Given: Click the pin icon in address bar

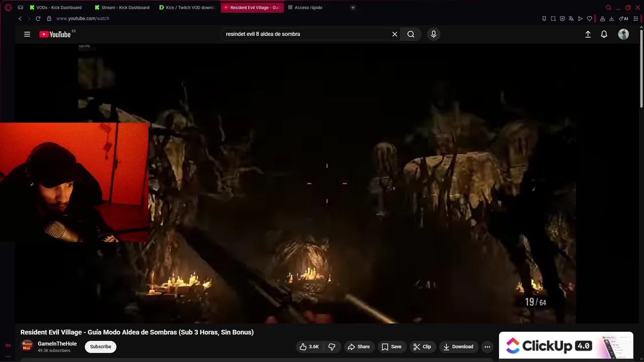Looking at the screenshot, I should point(544,19).
